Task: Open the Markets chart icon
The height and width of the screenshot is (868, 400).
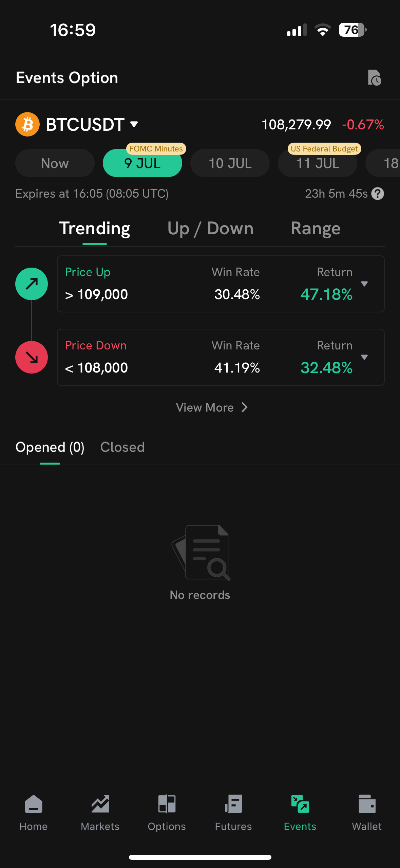Action: [x=100, y=804]
